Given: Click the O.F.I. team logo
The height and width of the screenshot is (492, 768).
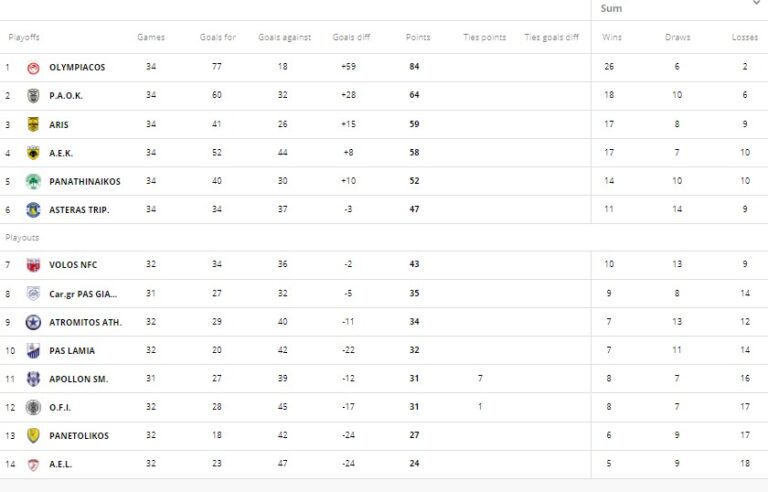Looking at the screenshot, I should 33,407.
